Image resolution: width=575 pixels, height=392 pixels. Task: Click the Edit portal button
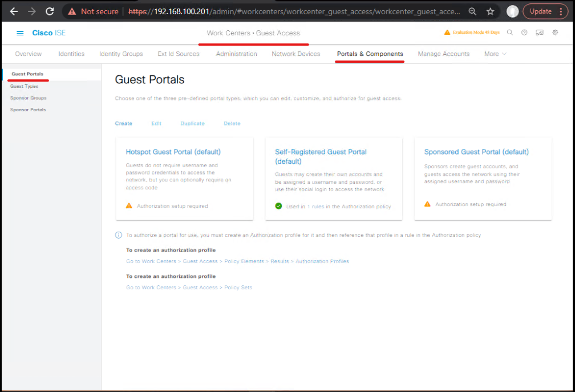156,124
